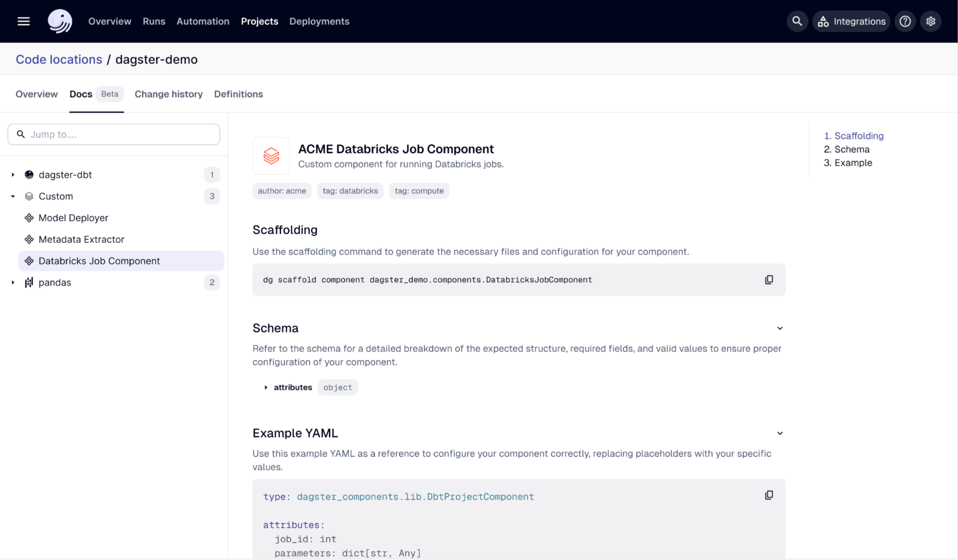Collapse the Example YAML section chevron

pos(780,433)
